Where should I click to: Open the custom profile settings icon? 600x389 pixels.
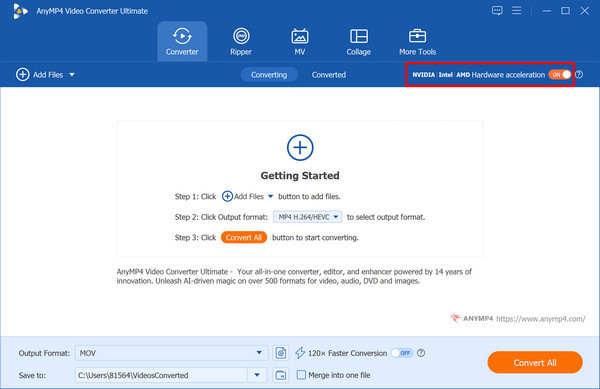coord(281,353)
